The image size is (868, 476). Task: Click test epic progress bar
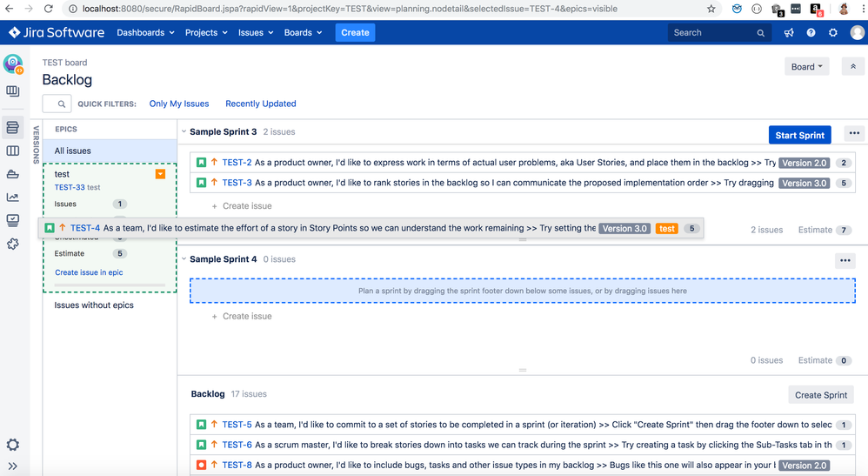tap(110, 285)
